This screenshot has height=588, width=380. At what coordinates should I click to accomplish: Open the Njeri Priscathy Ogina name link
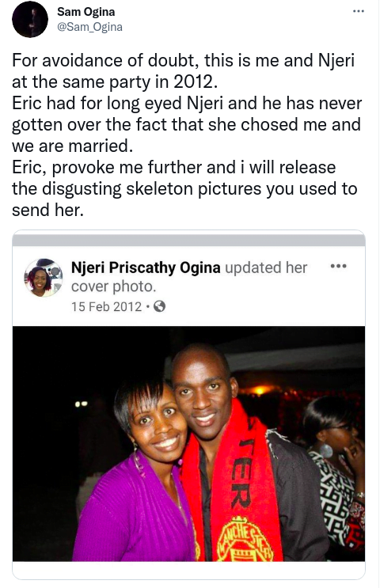point(146,267)
